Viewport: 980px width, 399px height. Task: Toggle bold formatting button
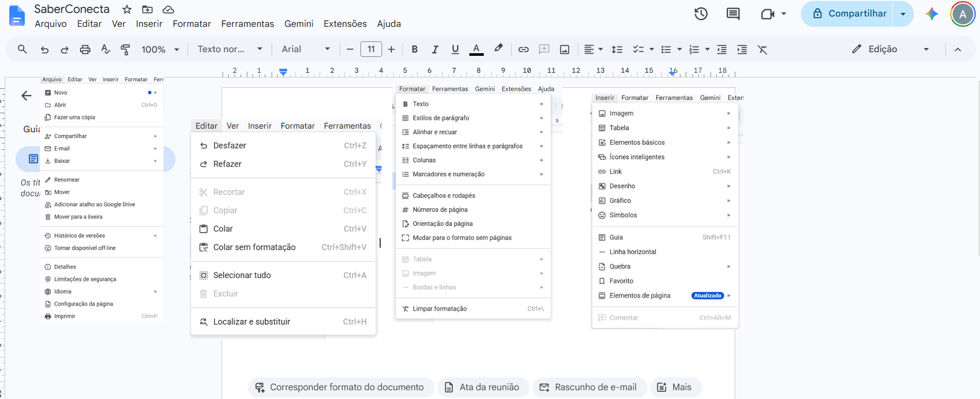[415, 49]
